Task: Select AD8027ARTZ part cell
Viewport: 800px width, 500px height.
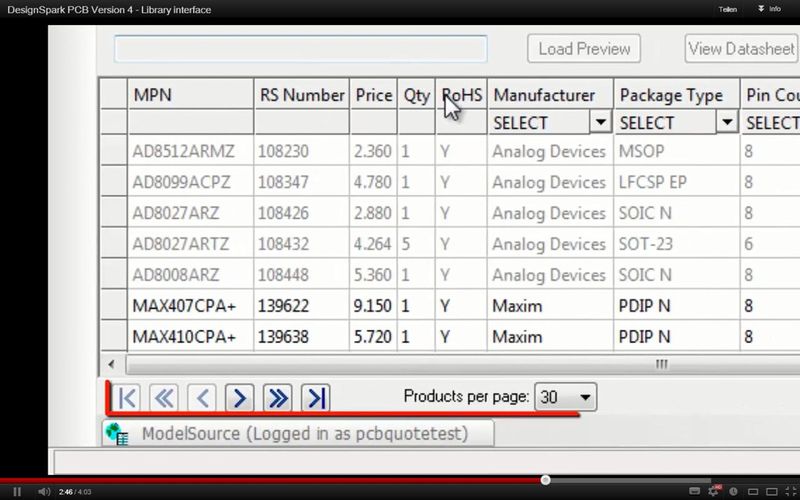Action: (190, 243)
